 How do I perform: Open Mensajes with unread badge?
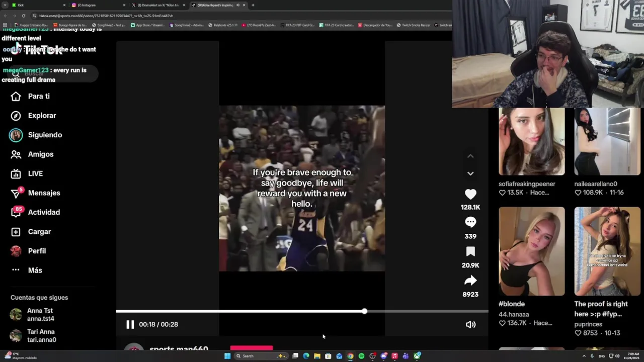[36, 193]
